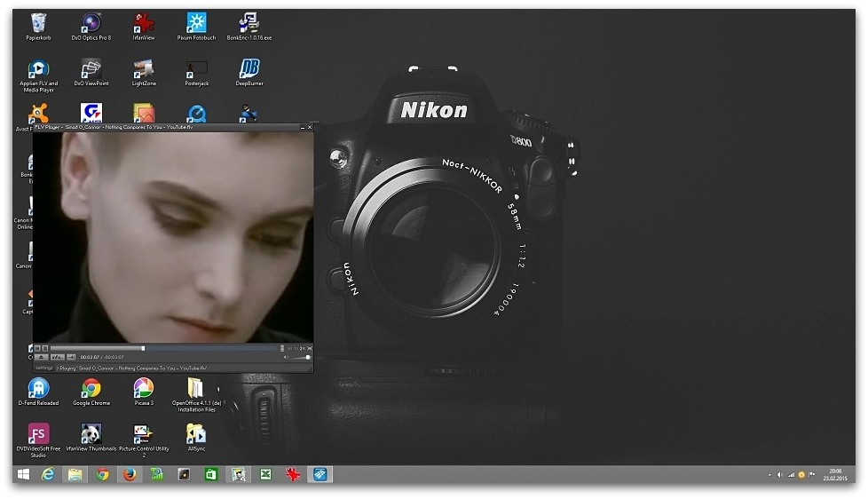Screen dimensions: 868x499
Task: Click the system tray volume icon
Action: tap(779, 475)
